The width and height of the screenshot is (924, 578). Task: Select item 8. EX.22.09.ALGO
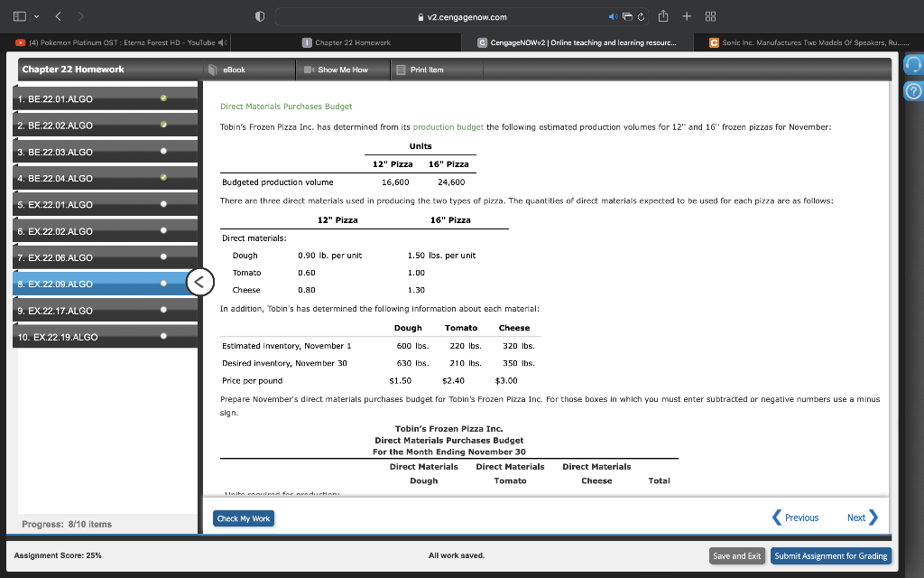click(105, 284)
